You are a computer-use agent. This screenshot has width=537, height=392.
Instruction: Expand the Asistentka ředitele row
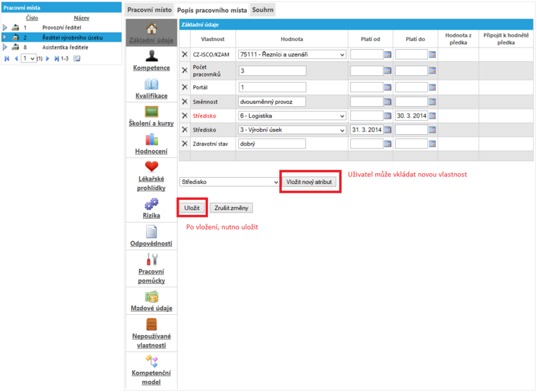[5, 47]
